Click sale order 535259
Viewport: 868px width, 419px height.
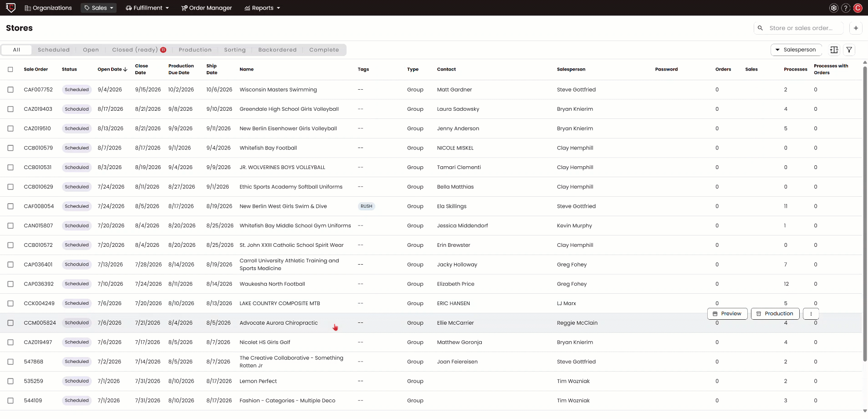pyautogui.click(x=33, y=381)
